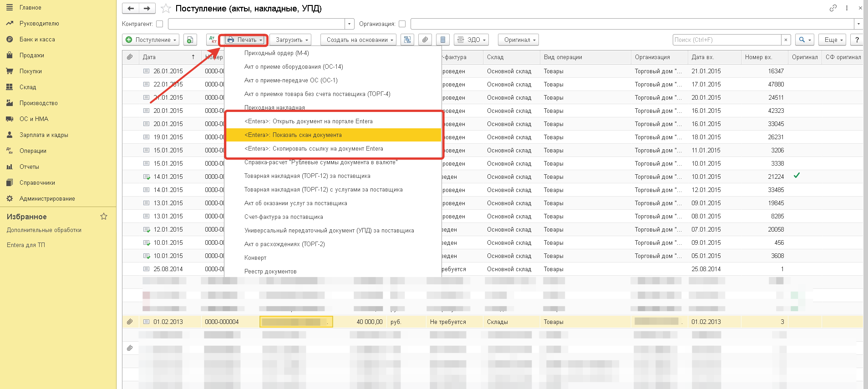Clear the search field with x
The width and height of the screenshot is (868, 389).
point(786,40)
